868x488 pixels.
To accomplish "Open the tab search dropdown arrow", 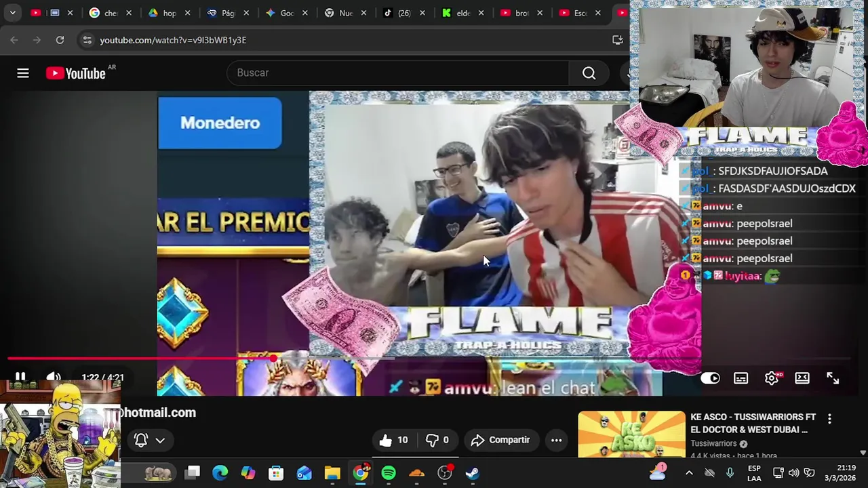I will coord(12,13).
